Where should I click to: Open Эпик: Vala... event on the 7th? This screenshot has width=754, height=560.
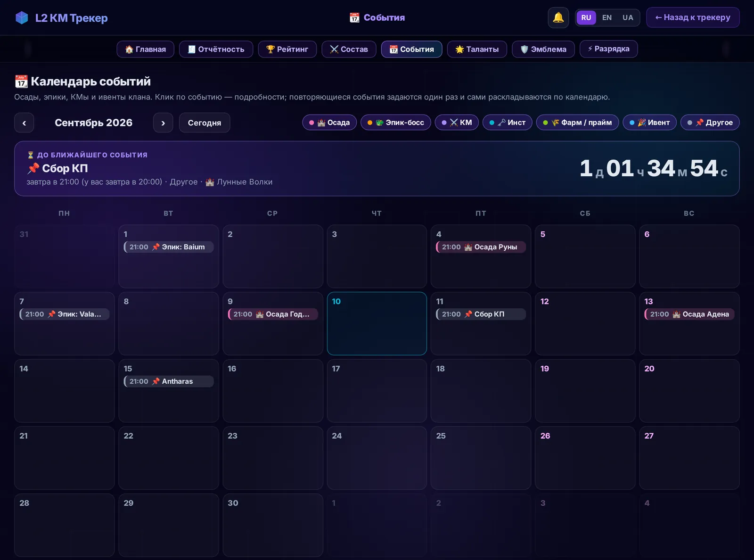coord(65,314)
